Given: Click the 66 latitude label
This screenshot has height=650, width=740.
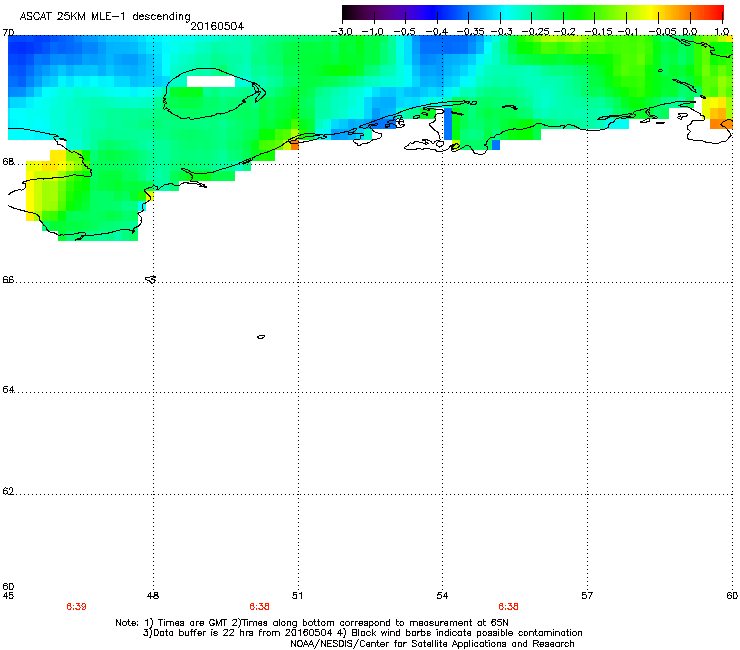Looking at the screenshot, I should [8, 280].
